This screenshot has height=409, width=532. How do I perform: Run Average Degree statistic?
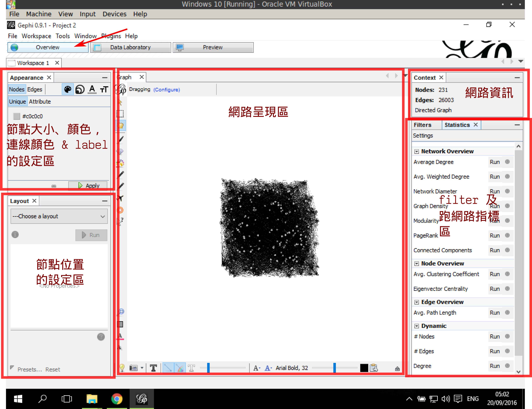coord(495,162)
